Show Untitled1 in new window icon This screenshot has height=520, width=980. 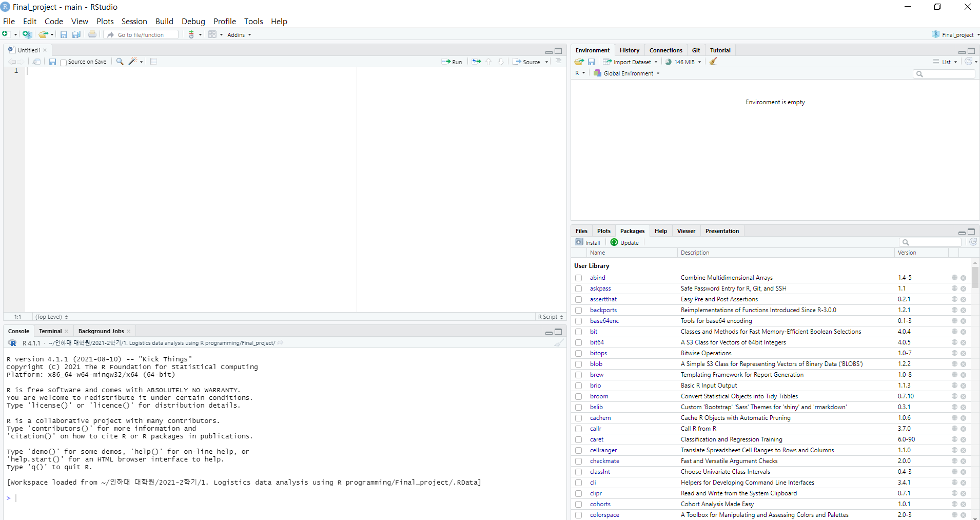36,62
